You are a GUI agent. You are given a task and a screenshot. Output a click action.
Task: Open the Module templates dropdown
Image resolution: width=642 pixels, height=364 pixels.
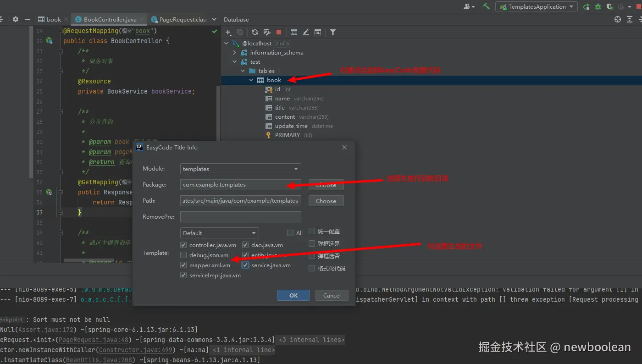(241, 169)
